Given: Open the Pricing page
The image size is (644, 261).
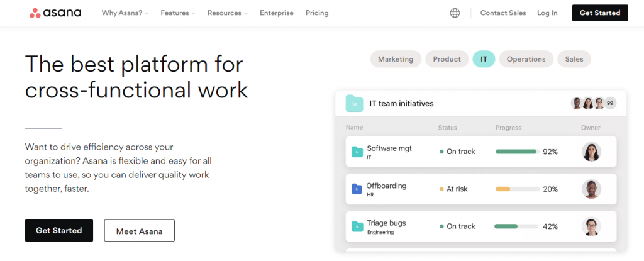Looking at the screenshot, I should click(317, 13).
